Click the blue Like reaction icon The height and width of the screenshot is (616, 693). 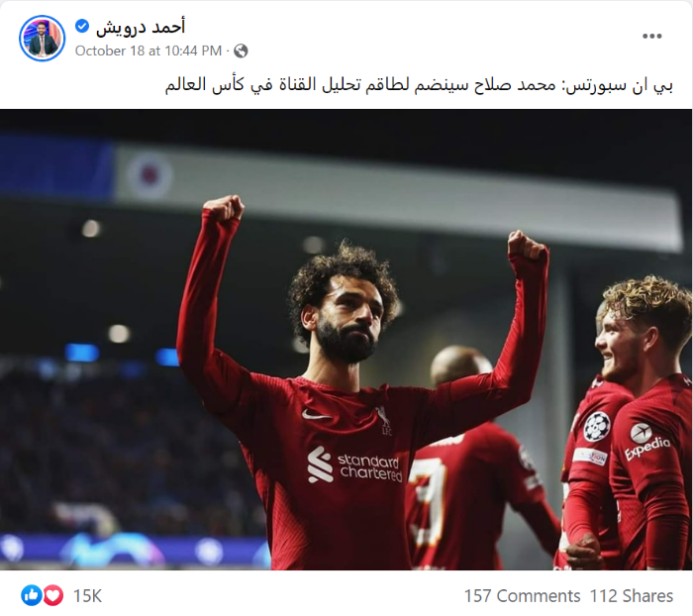[x=32, y=595]
